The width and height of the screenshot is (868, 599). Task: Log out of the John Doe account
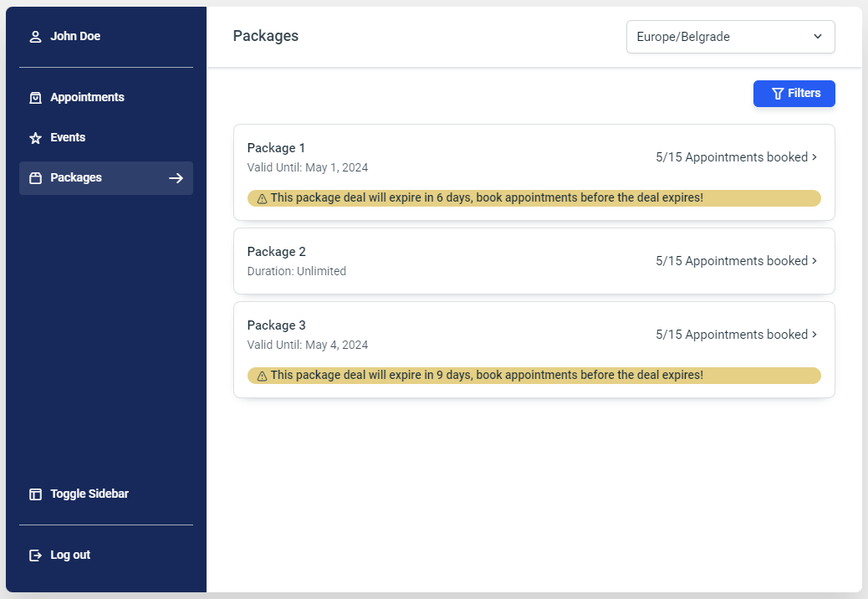point(69,555)
